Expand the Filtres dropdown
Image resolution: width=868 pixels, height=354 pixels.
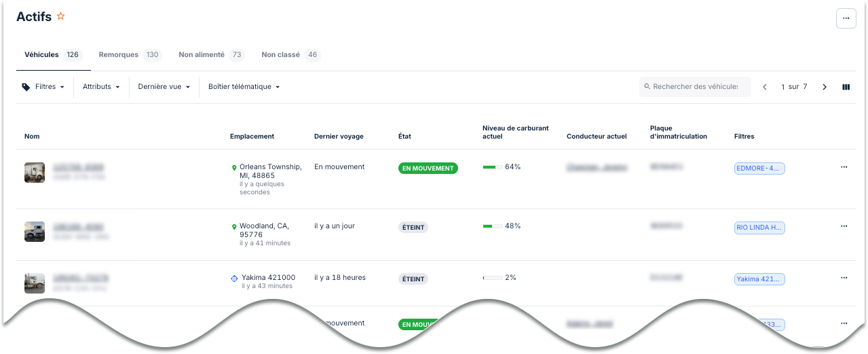44,87
